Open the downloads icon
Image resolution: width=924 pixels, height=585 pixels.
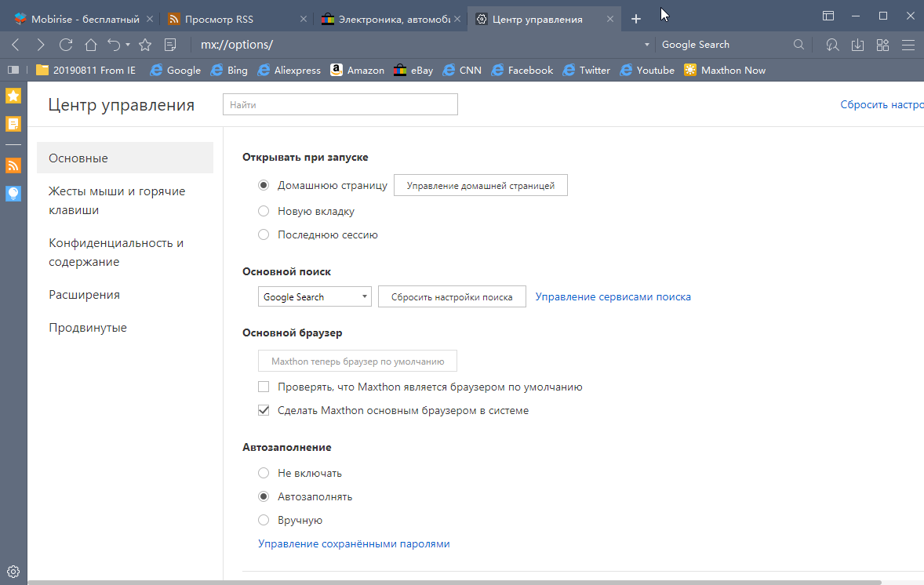click(857, 45)
